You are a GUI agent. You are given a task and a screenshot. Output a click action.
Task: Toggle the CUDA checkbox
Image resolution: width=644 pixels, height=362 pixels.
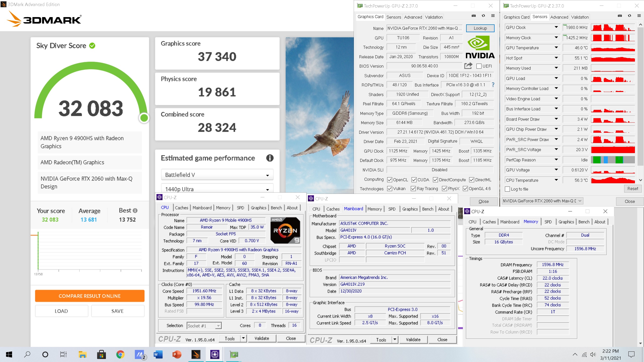tap(414, 180)
